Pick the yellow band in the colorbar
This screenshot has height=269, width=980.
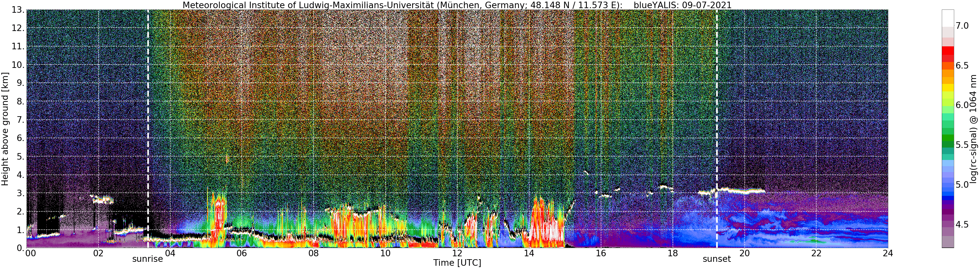[948, 87]
